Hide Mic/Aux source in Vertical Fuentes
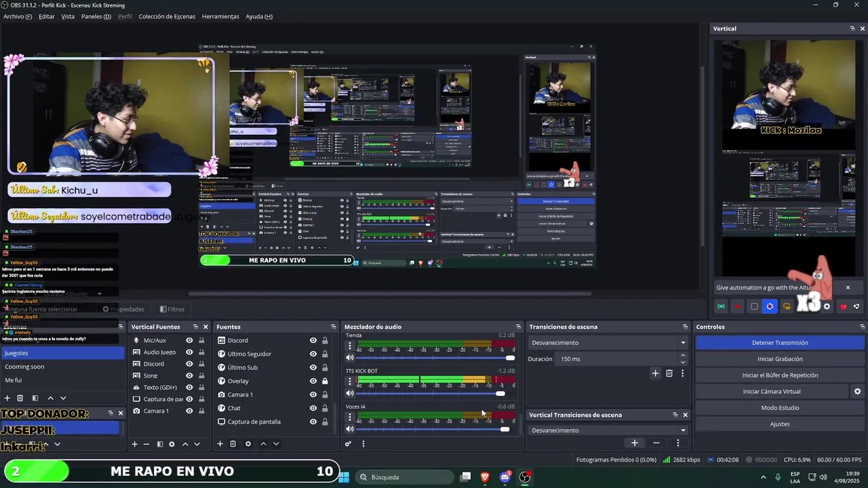The width and height of the screenshot is (868, 488). (189, 340)
